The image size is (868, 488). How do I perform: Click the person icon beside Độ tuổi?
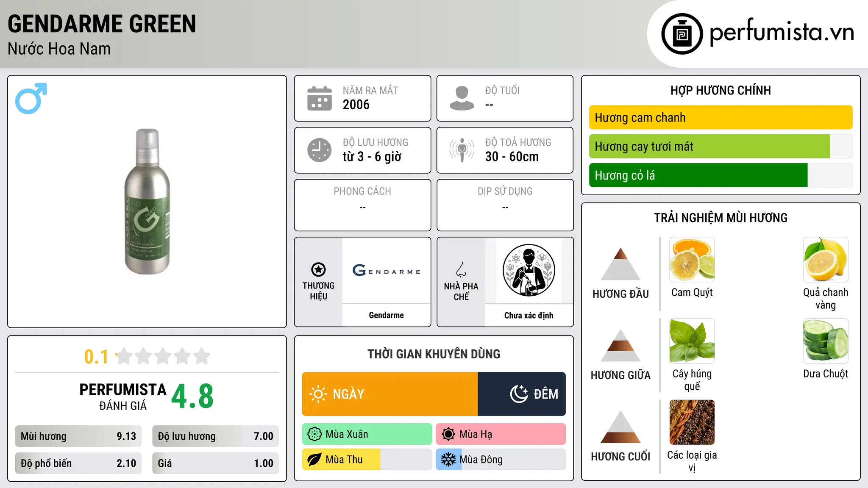pos(462,98)
